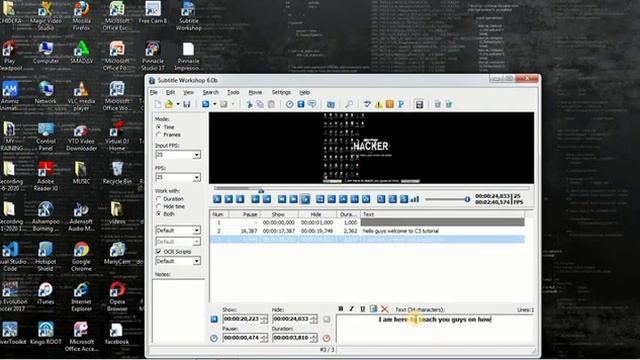Click the Show column header
This screenshot has width=640, height=360.
[x=279, y=214]
